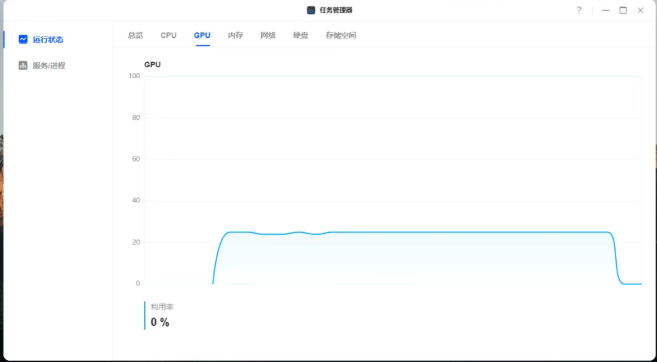Open help with the question mark icon
657x362 pixels.
pyautogui.click(x=579, y=10)
